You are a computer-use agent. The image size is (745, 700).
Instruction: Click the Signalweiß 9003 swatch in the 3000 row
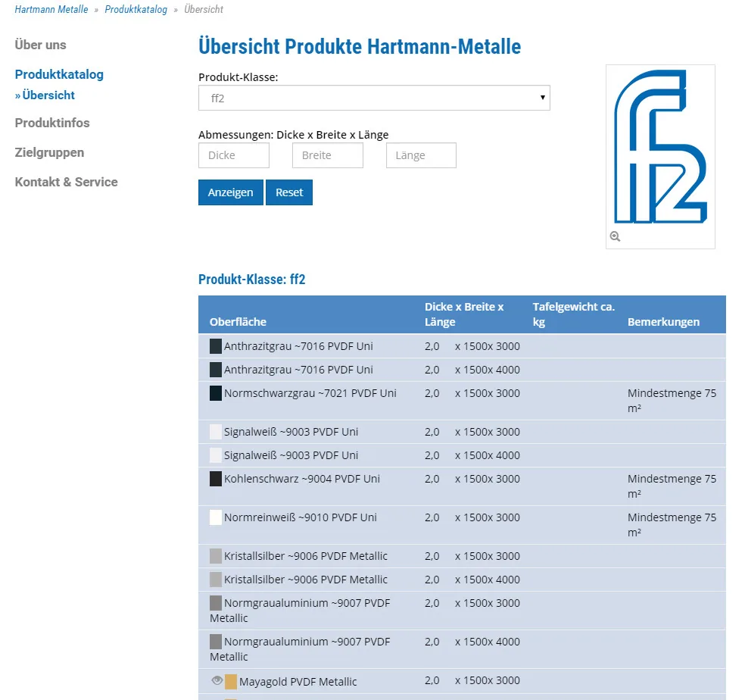point(216,432)
